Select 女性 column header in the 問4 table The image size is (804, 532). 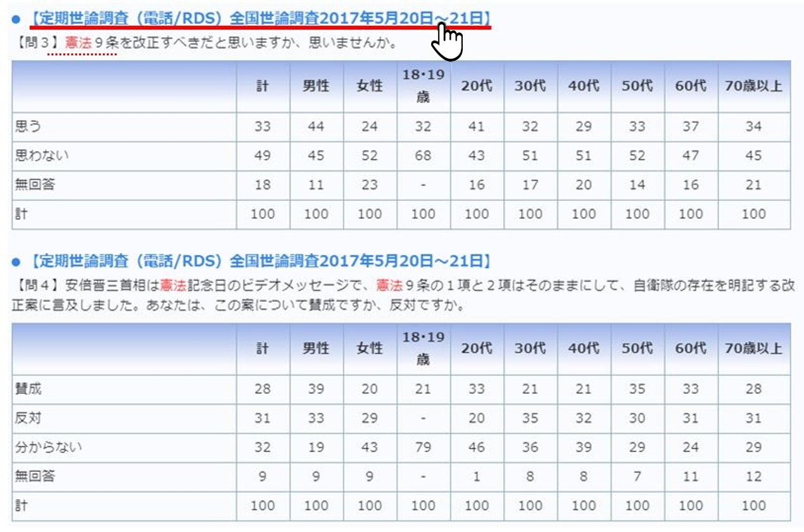(x=370, y=349)
